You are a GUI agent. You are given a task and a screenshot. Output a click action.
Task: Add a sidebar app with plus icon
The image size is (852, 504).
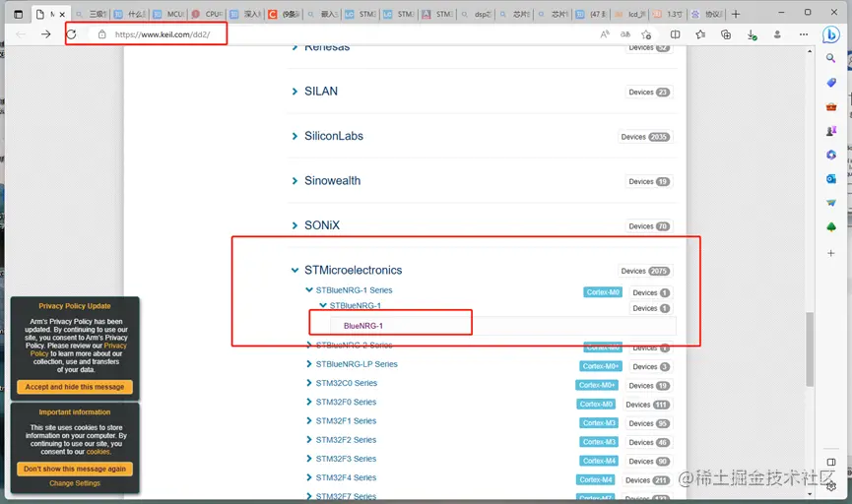[x=830, y=253]
